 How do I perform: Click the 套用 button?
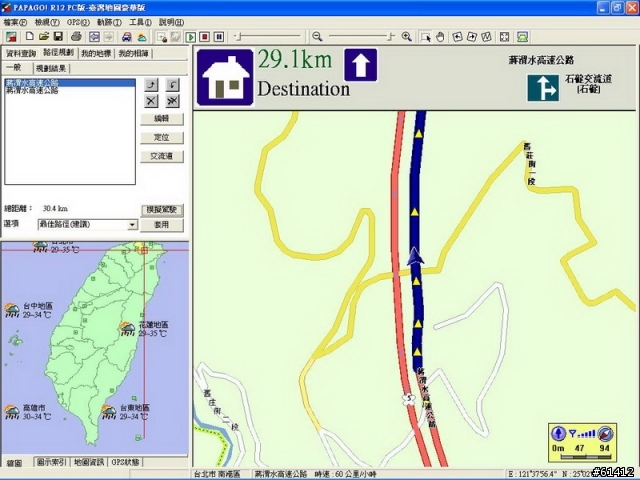point(162,225)
